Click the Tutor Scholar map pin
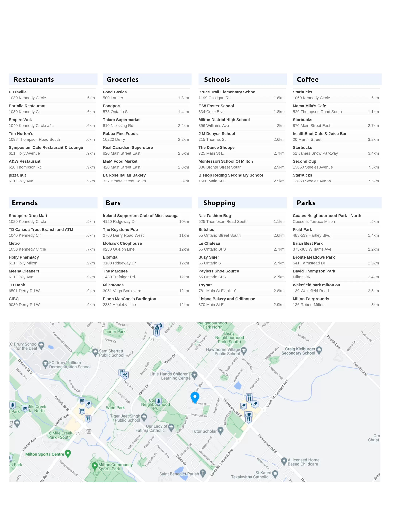The width and height of the screenshot is (399, 532). (220, 430)
